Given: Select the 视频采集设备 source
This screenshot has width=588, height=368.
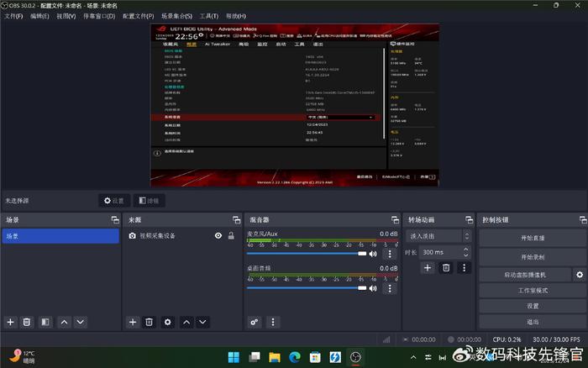Looking at the screenshot, I should [x=158, y=235].
